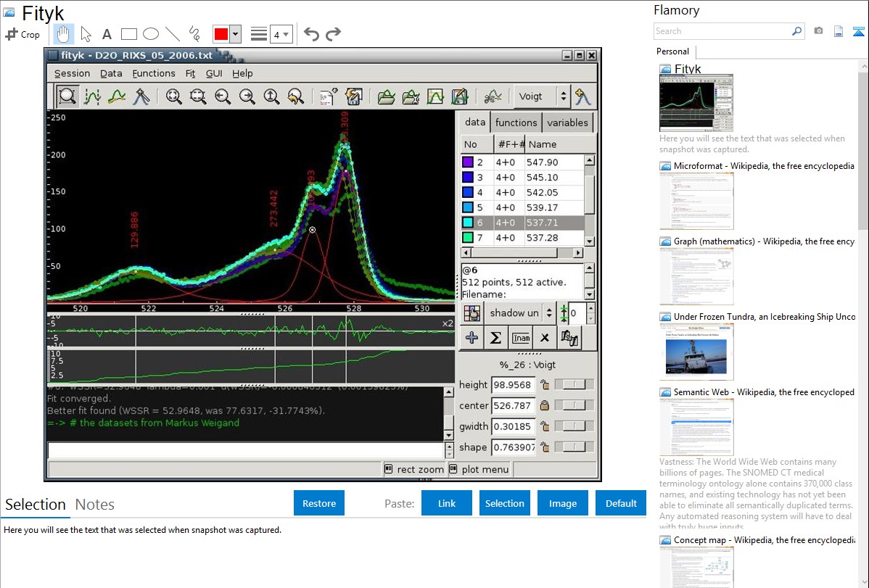869x588 pixels.
Task: Click the fit horizontally zoom icon
Action: pyautogui.click(x=198, y=96)
